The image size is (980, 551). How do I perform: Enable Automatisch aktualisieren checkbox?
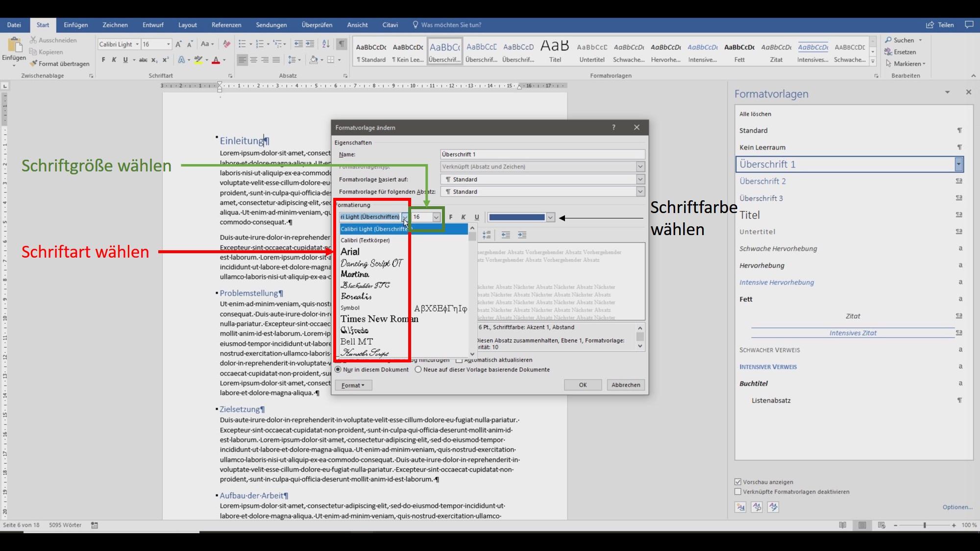pos(459,360)
